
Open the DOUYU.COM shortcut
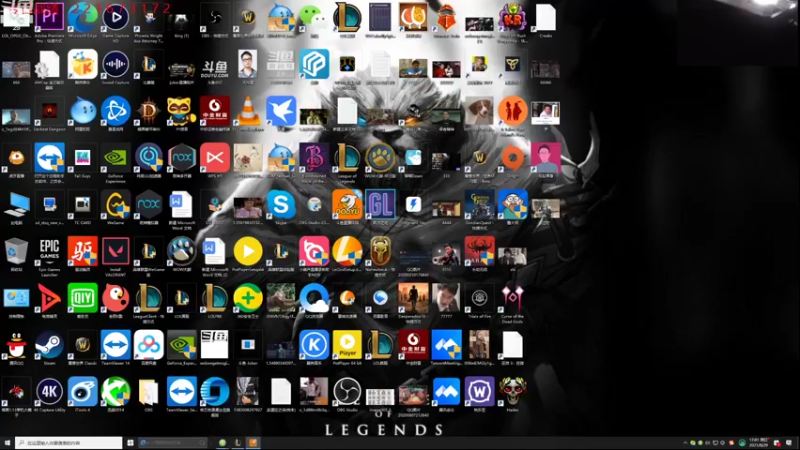[215, 66]
